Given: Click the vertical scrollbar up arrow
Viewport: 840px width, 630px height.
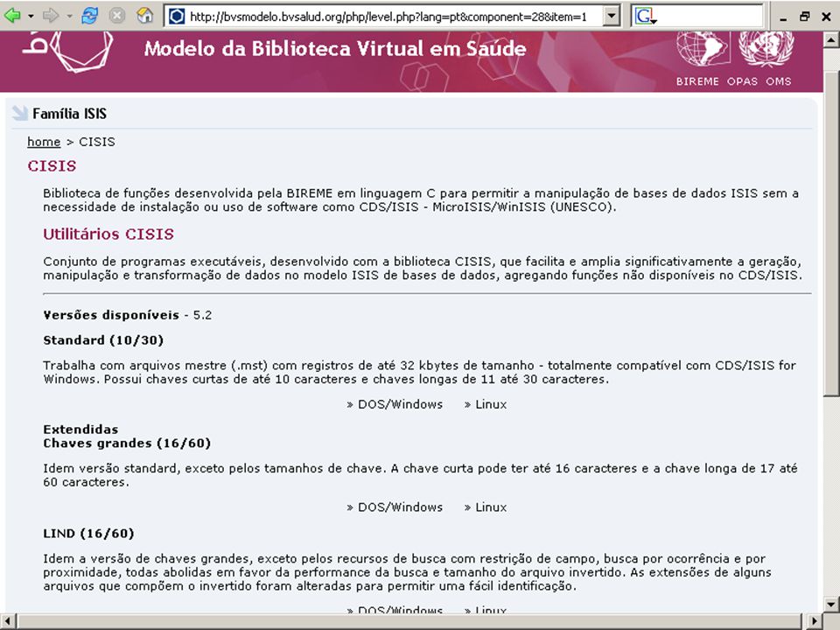Looking at the screenshot, I should (x=831, y=39).
